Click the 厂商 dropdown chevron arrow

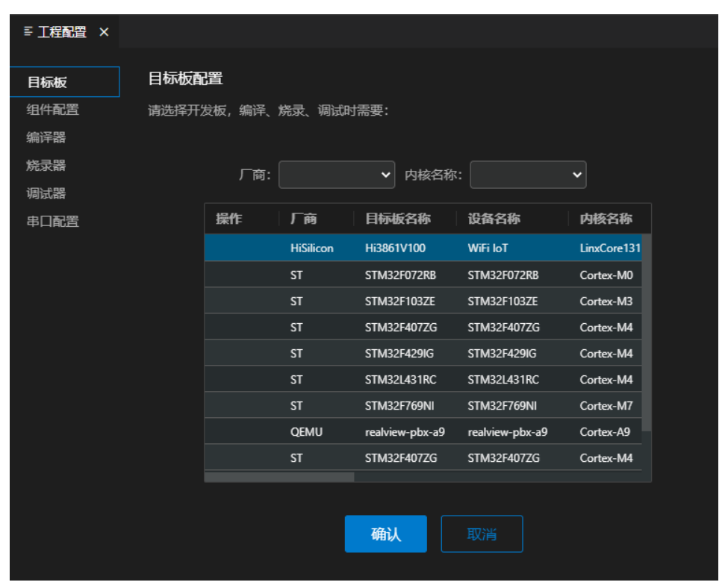(x=386, y=175)
